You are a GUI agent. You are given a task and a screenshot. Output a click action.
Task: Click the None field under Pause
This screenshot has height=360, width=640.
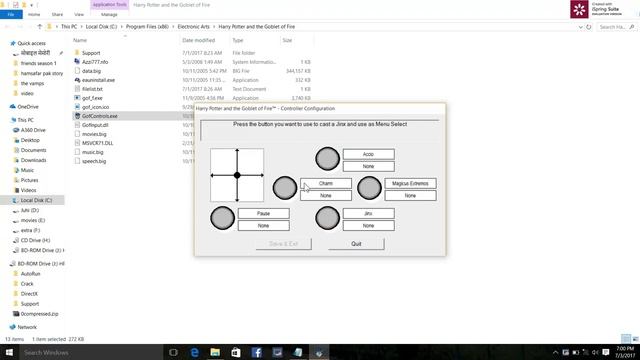point(264,226)
